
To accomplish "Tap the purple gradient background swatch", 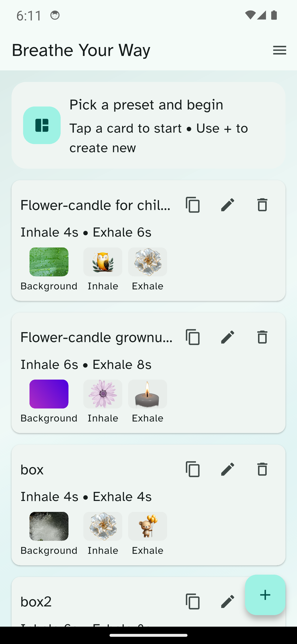I will [x=49, y=394].
